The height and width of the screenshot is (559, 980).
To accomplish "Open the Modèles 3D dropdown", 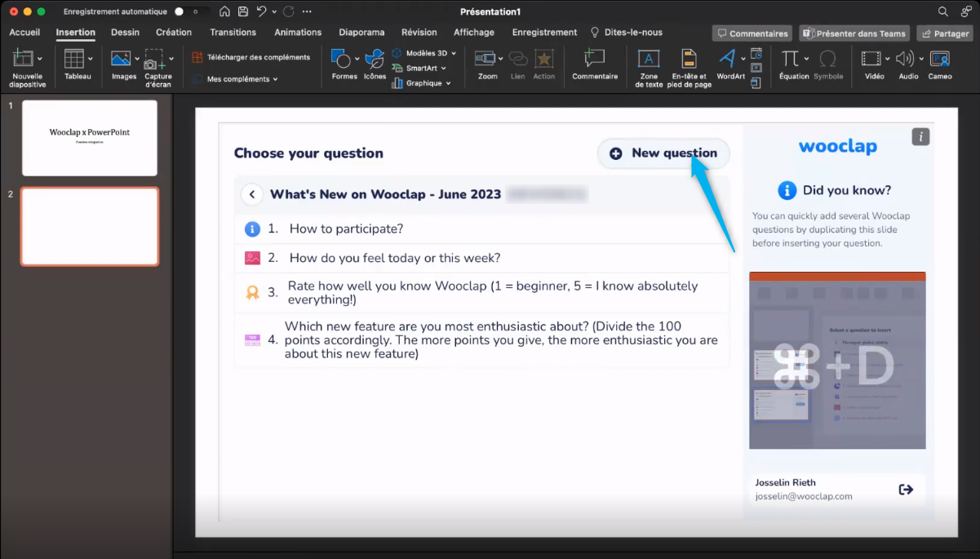I will point(425,53).
